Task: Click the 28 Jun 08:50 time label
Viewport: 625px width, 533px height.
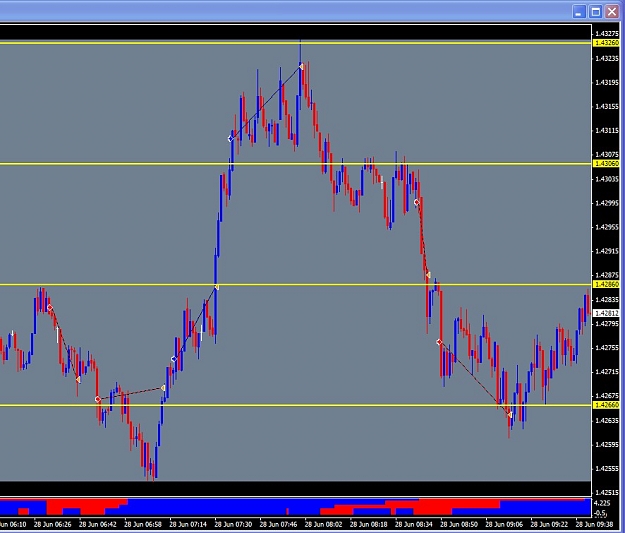Action: pos(459,524)
